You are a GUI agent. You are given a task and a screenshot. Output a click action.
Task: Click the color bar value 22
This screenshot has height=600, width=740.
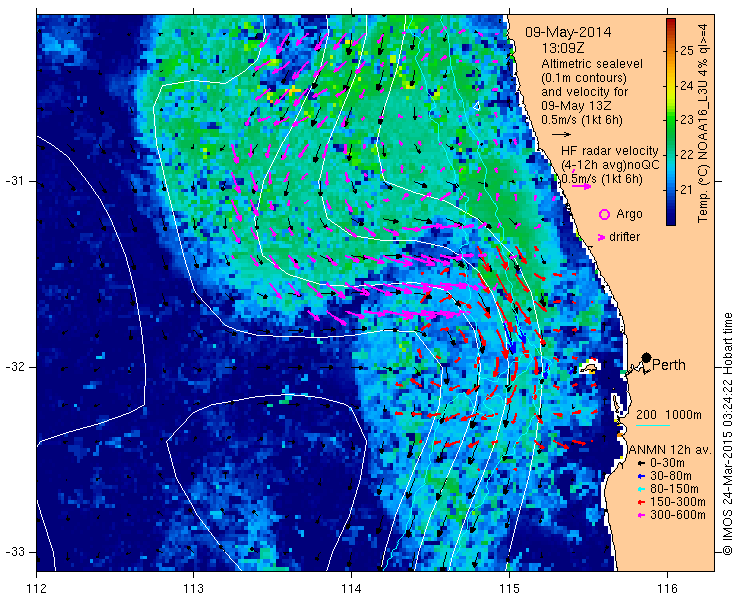(x=687, y=155)
